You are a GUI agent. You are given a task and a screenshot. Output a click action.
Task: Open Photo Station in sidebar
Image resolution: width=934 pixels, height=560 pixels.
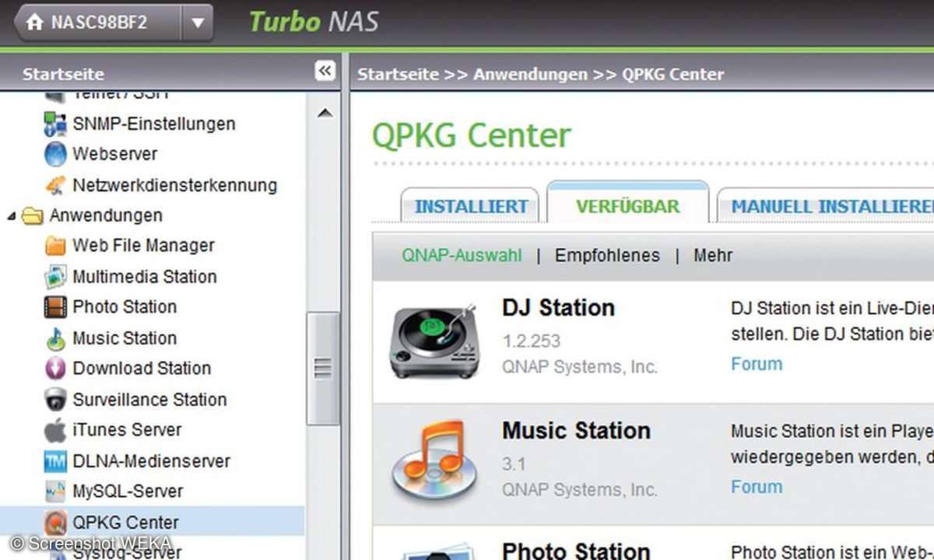point(125,307)
